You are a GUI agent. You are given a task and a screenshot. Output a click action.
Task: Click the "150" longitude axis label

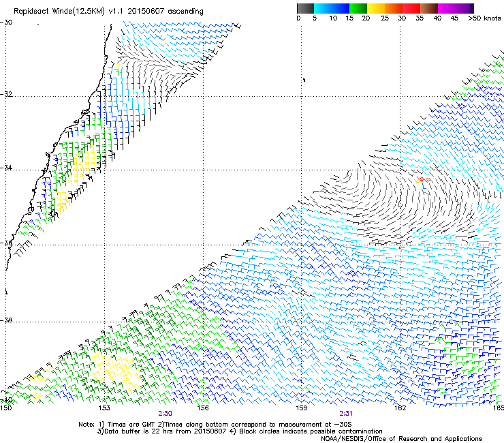[5, 408]
